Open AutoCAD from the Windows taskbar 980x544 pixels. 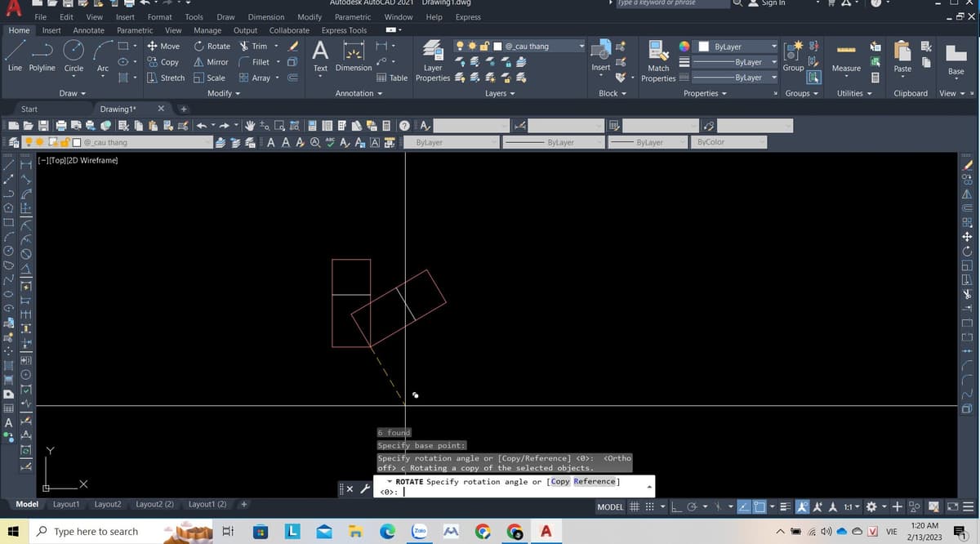pos(545,532)
